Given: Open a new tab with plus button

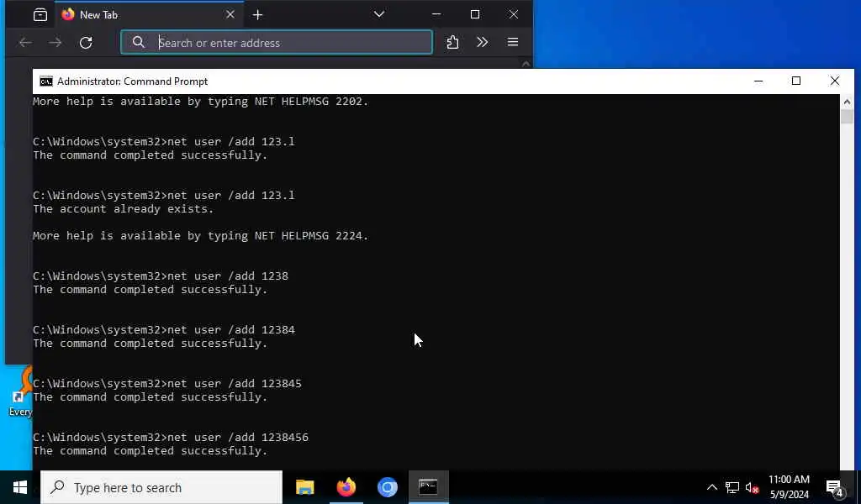Looking at the screenshot, I should pos(257,15).
